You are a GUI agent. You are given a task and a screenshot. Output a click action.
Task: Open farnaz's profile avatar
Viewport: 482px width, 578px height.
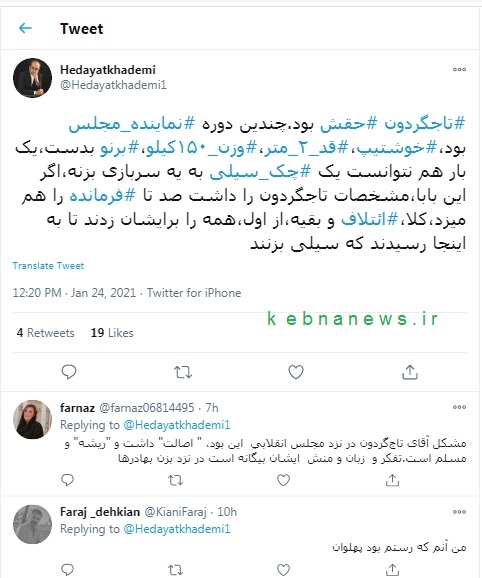pyautogui.click(x=32, y=419)
